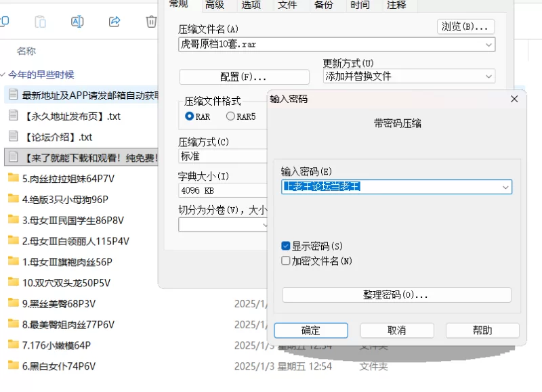Click the Rename icon in Explorer toolbar
This screenshot has width=542, height=392.
(x=77, y=22)
